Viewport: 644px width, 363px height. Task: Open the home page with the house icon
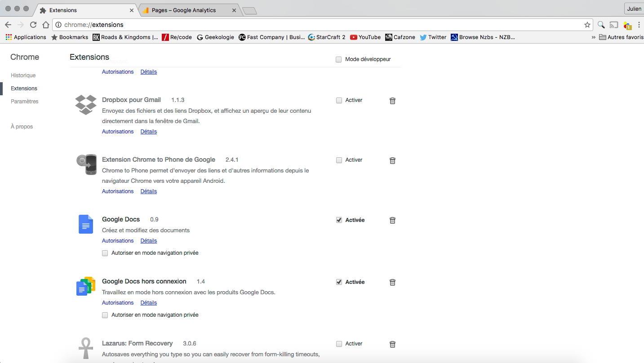46,25
